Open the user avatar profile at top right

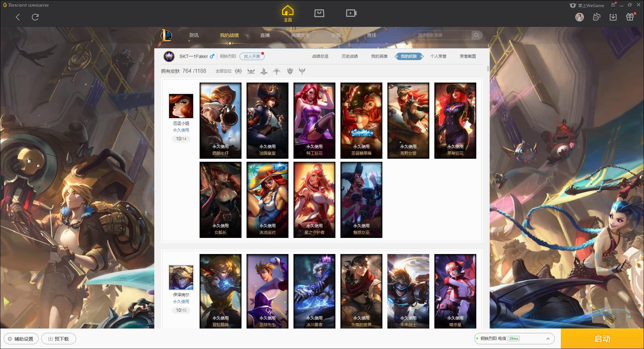point(579,17)
